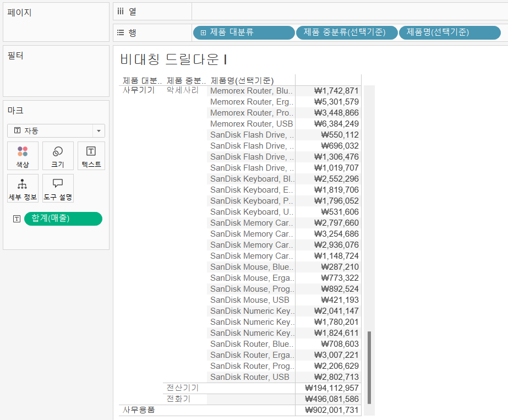
Task: Click the value ₩1,742,871
Action: pyautogui.click(x=336, y=91)
